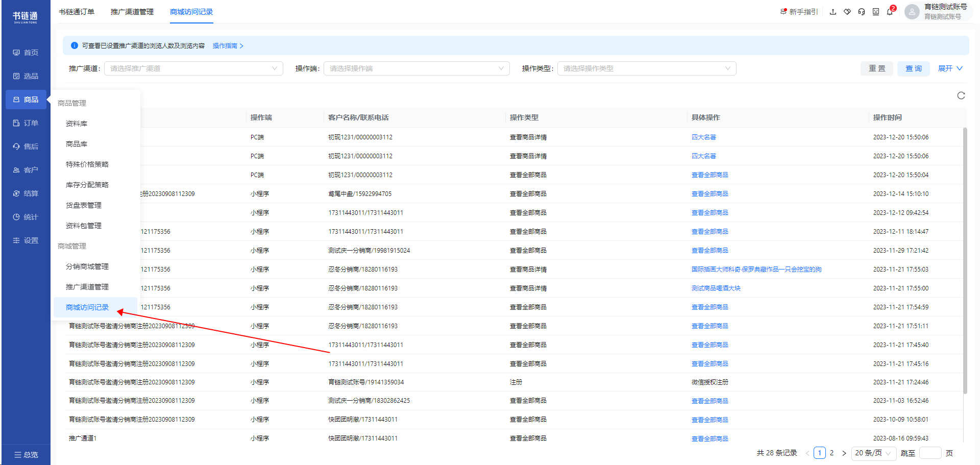Viewport: 980px width, 465px height.
Task: Click the diamond-shaped icon in the header
Action: [847, 12]
